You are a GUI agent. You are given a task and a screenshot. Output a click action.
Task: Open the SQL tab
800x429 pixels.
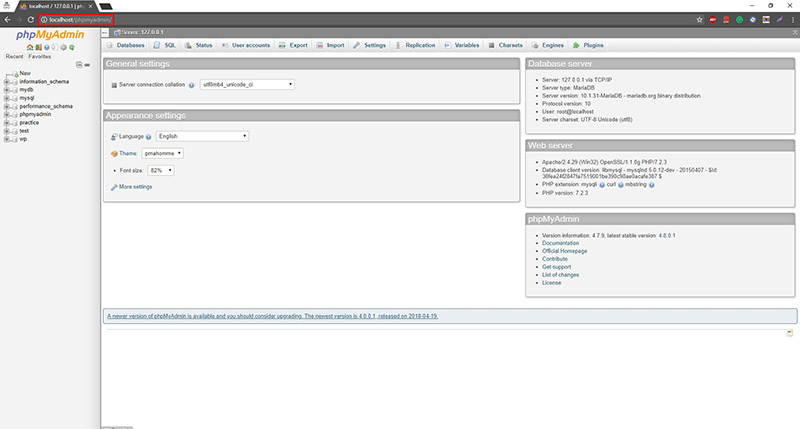coord(164,45)
